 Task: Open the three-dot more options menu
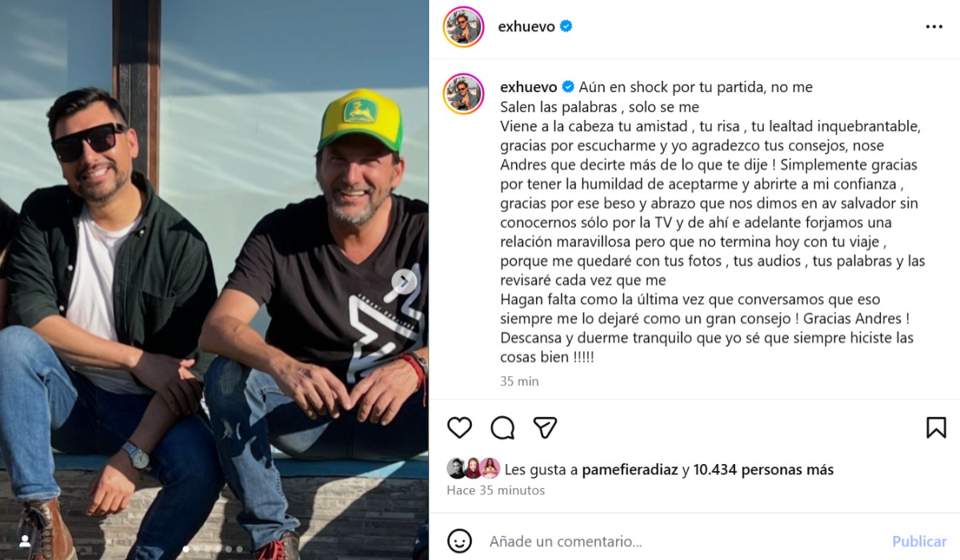(934, 26)
